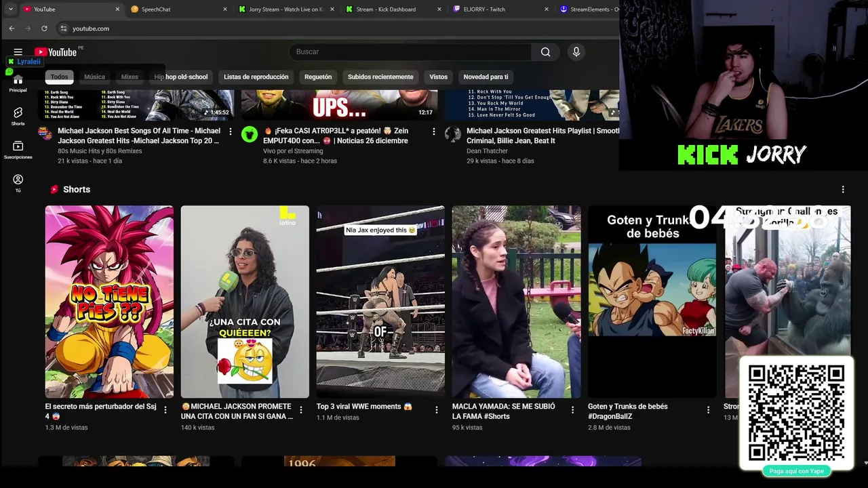Click the Lyraleii overlay label

[24, 62]
